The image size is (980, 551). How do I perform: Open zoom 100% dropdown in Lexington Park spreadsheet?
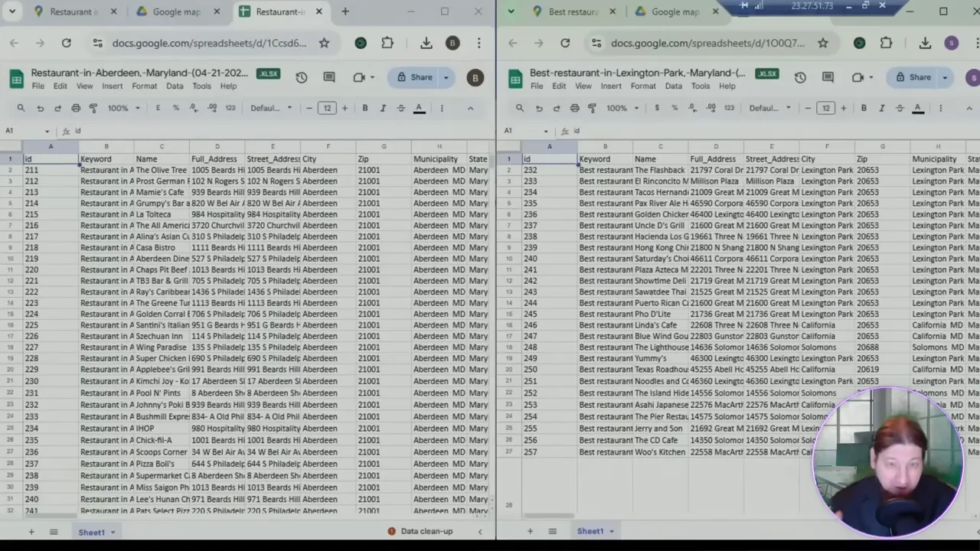[x=622, y=108]
